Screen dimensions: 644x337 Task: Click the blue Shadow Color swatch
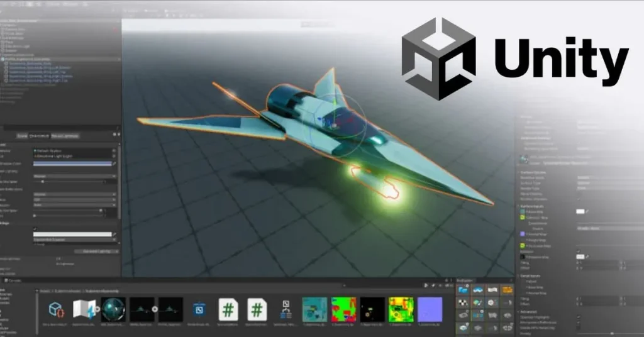72,163
